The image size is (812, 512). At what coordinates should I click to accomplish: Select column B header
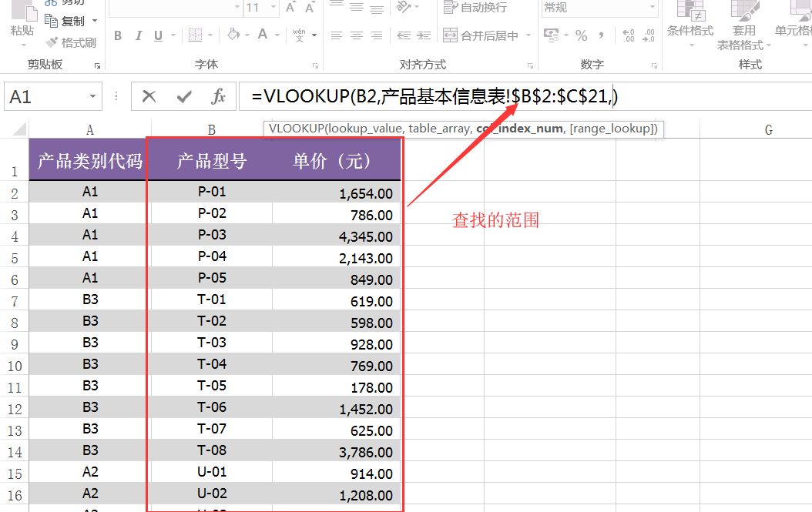click(x=211, y=129)
